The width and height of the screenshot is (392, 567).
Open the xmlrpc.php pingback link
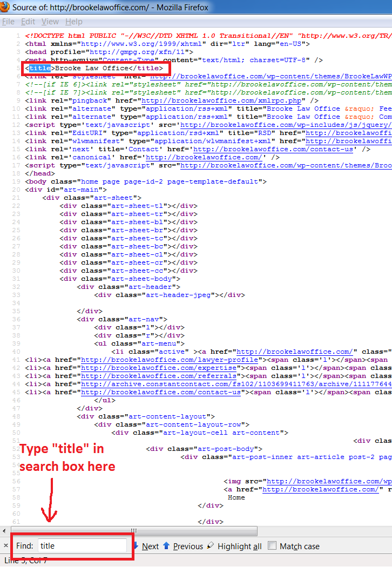(221, 100)
